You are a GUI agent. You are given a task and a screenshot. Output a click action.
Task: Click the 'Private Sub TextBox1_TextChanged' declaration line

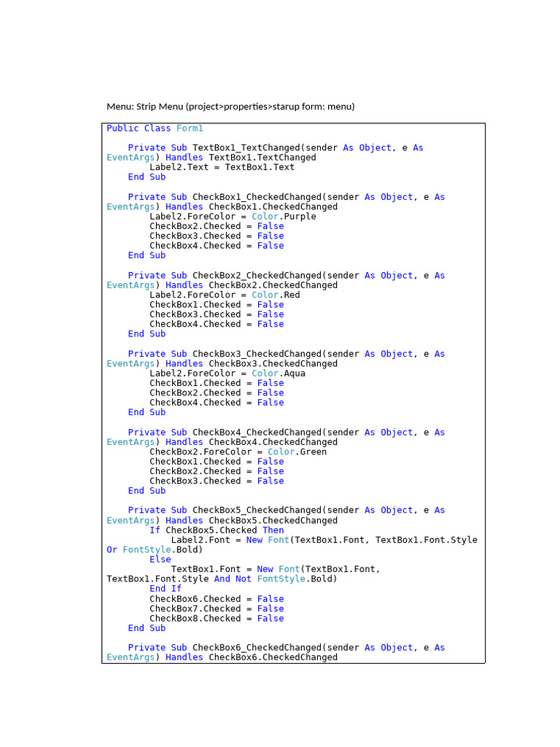coord(276,148)
